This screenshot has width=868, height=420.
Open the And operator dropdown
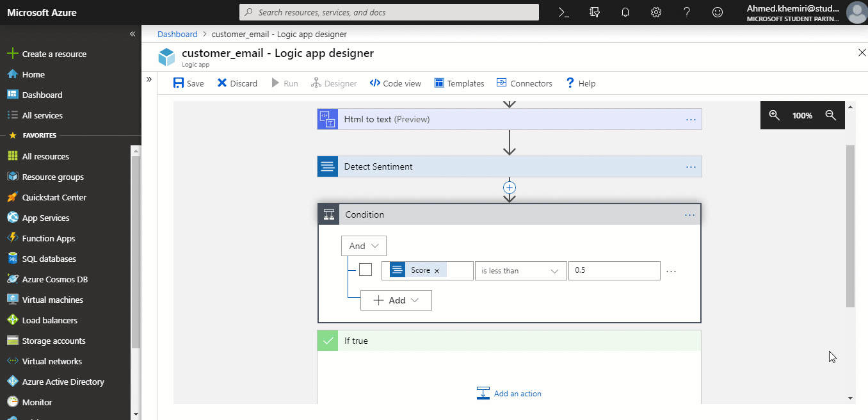(x=364, y=246)
